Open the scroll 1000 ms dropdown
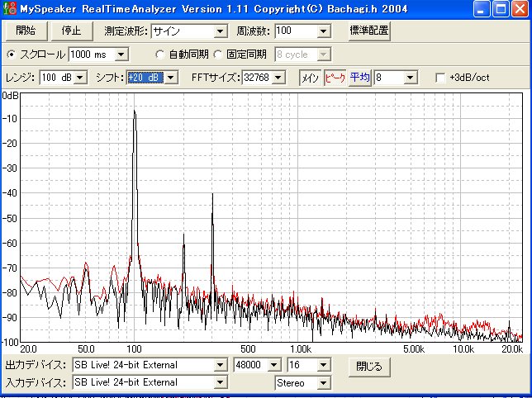 tap(121, 54)
